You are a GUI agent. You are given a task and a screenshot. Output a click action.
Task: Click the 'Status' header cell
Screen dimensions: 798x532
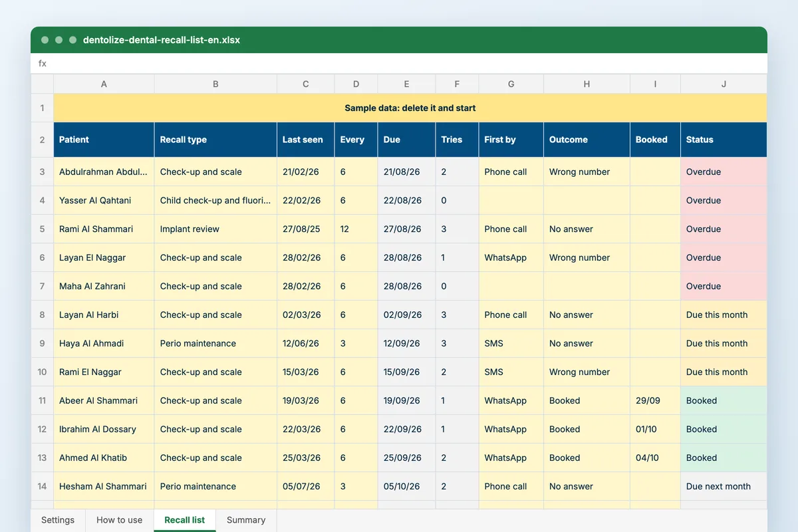pyautogui.click(x=724, y=140)
